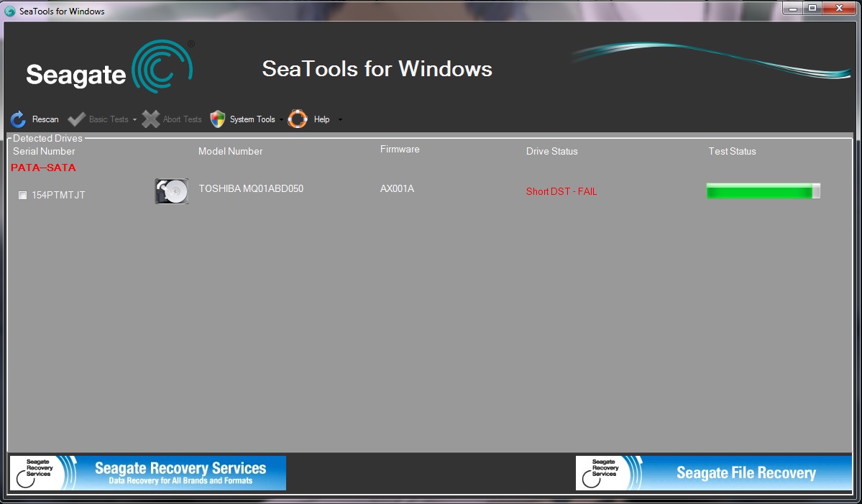Viewport: 862px width, 504px height.
Task: Open the System Tools menu label
Action: click(x=252, y=119)
